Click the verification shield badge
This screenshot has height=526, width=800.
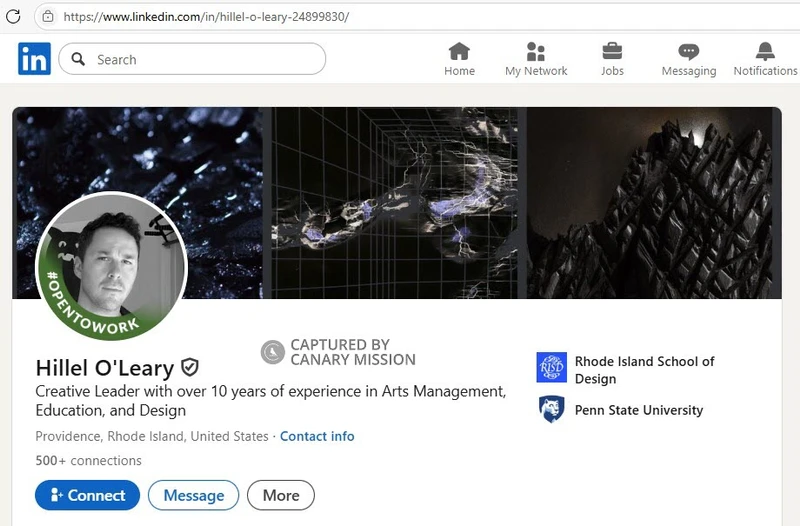tap(190, 367)
